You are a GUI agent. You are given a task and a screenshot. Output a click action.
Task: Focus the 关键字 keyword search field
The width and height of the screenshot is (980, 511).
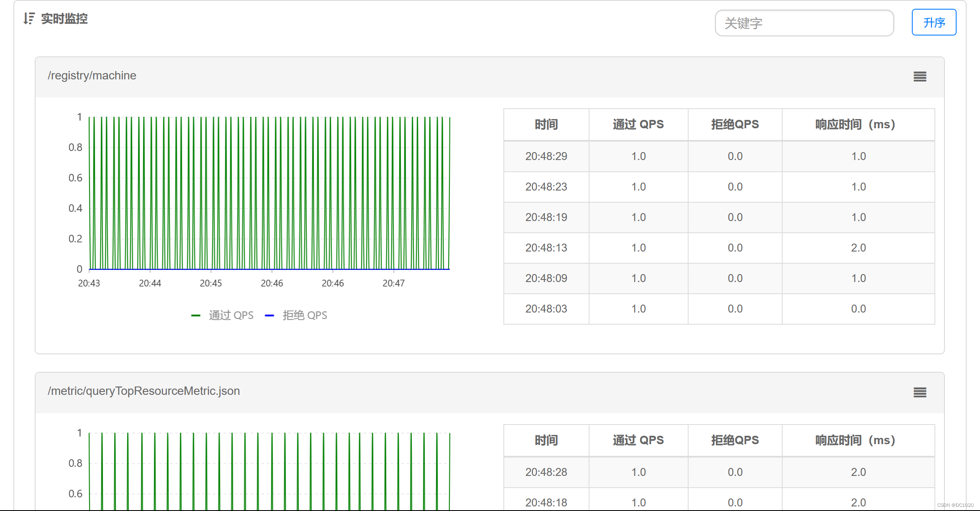[804, 23]
